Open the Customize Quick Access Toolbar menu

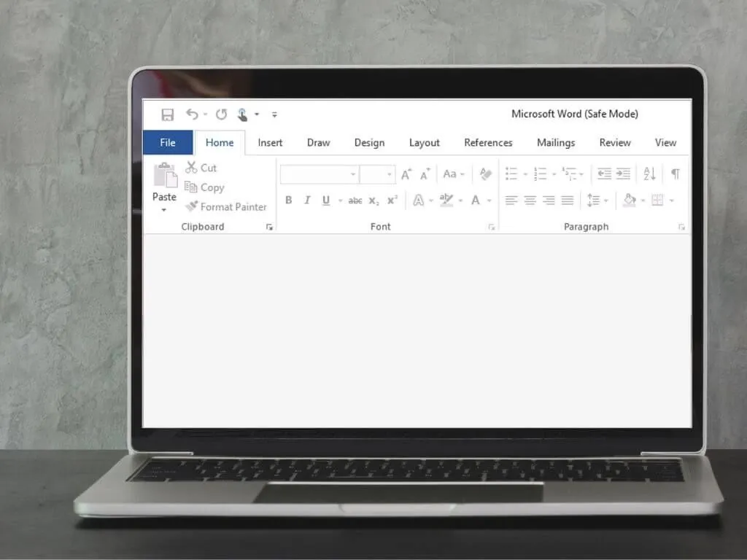(x=274, y=114)
